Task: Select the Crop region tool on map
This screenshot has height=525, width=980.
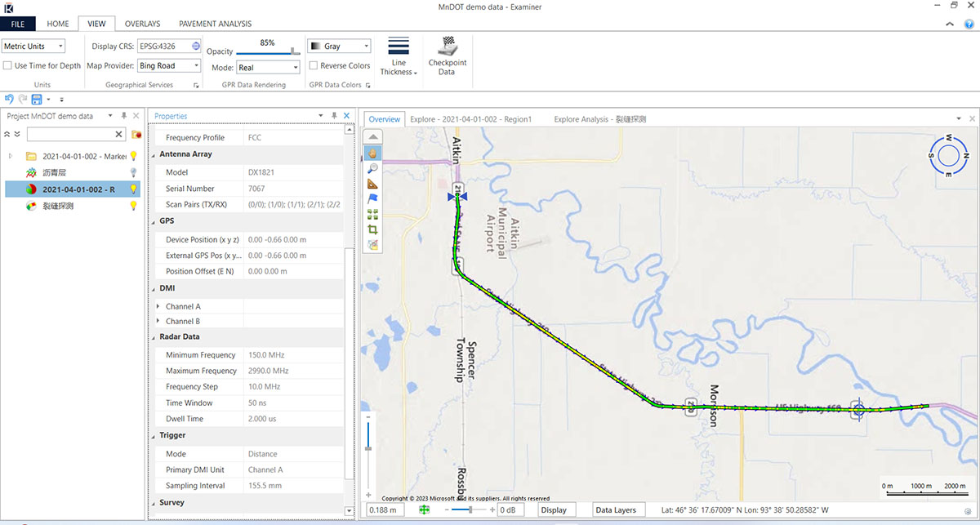Action: [372, 229]
